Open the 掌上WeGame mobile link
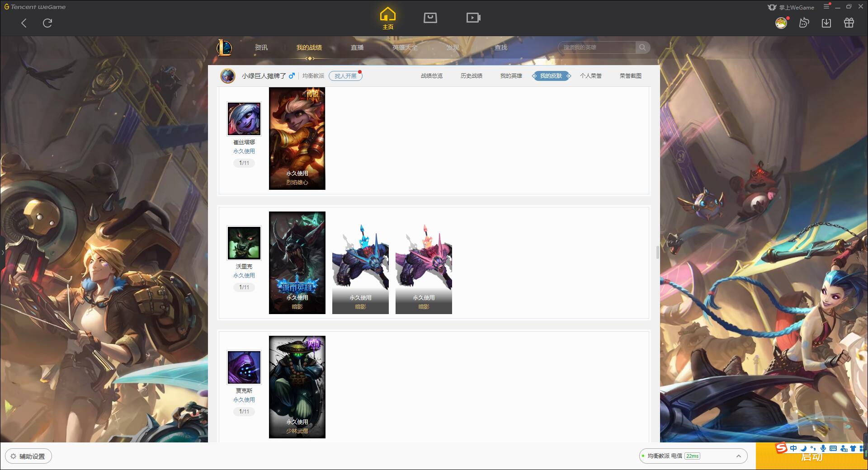Screen dimensions: 868x470 pos(791,7)
